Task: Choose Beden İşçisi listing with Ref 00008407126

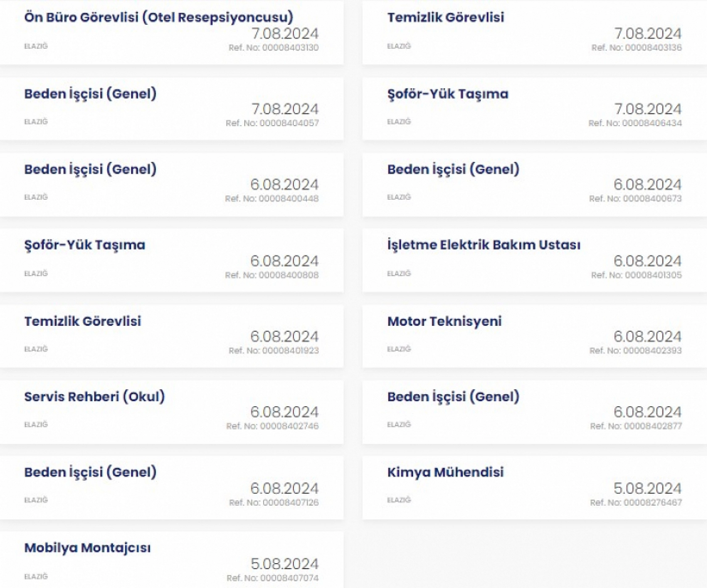Action: [x=90, y=472]
